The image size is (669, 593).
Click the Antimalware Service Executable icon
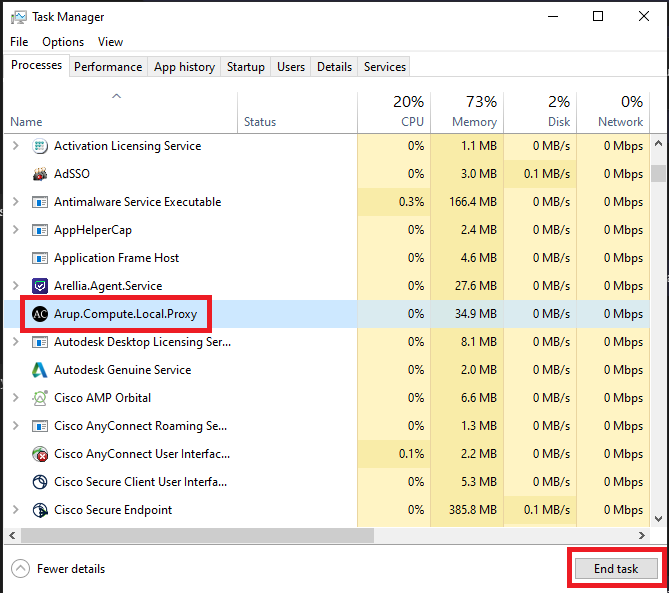(x=40, y=202)
